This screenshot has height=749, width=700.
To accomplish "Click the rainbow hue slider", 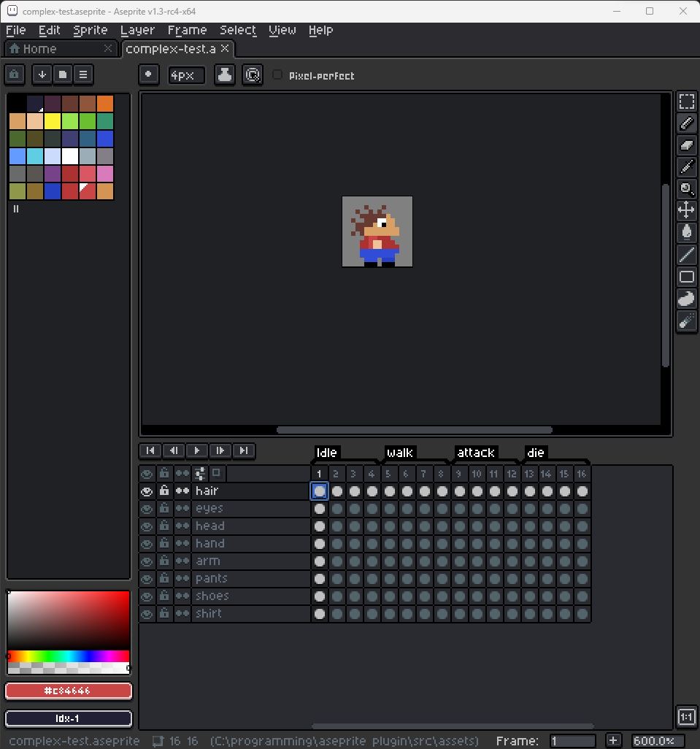I will pos(69,656).
